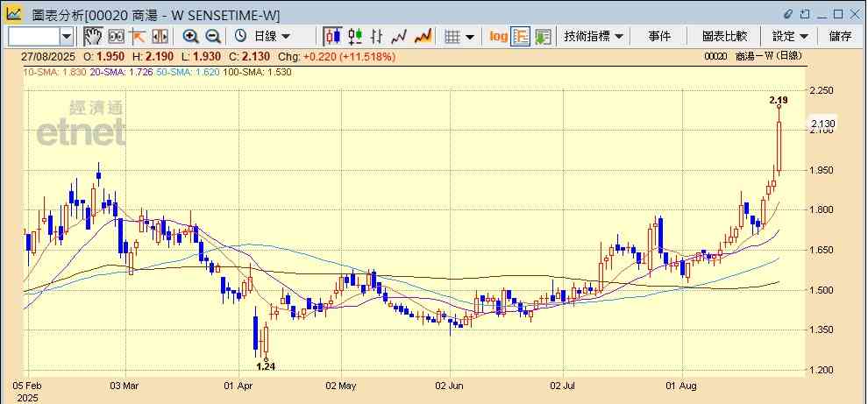Viewport: 868px width, 404px height.
Task: Toggle the data legend display icon
Action: 520,37
